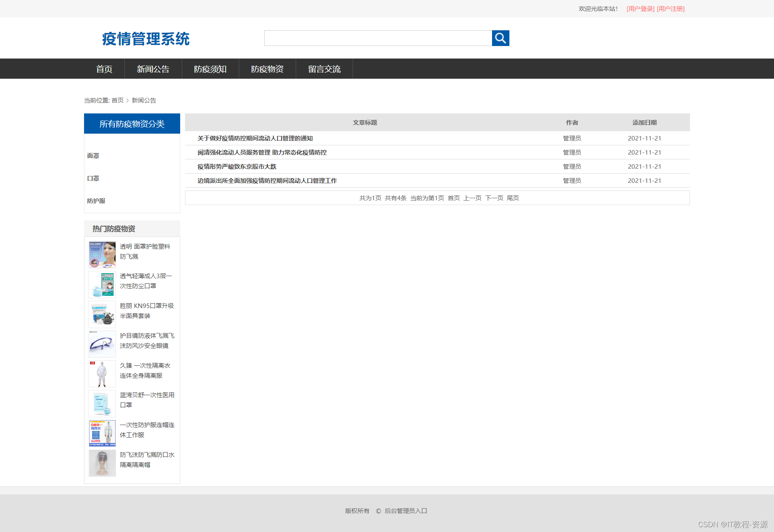Open the 防疫物资 navigation menu item
Viewport: 774px width, 532px height.
coord(267,69)
